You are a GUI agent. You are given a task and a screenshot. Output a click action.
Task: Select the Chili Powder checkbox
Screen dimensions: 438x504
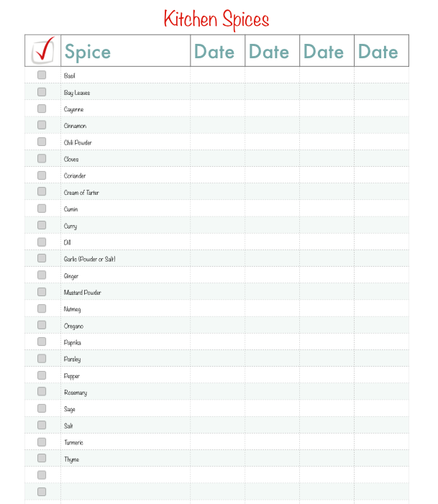click(42, 142)
